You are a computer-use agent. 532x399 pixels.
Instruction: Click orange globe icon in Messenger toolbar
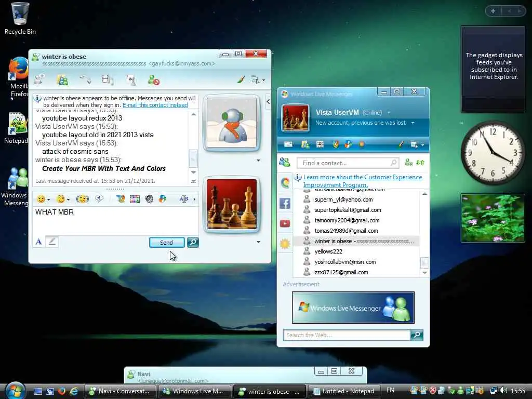pyautogui.click(x=362, y=144)
